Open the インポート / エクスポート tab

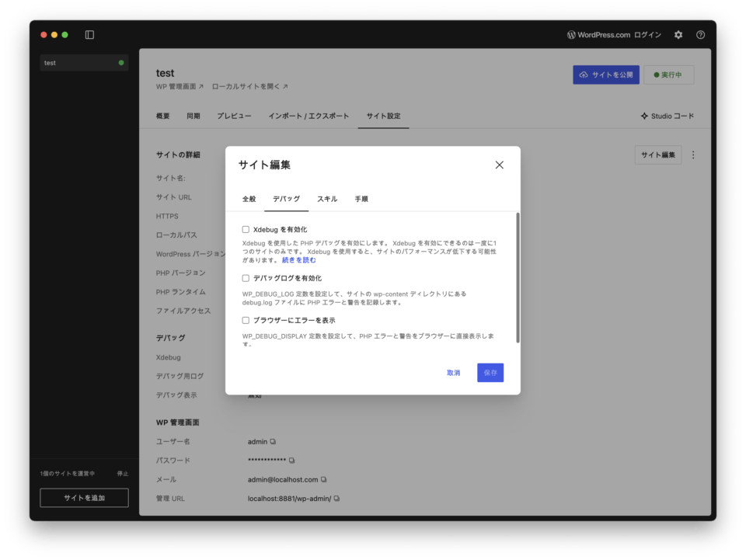pos(309,116)
